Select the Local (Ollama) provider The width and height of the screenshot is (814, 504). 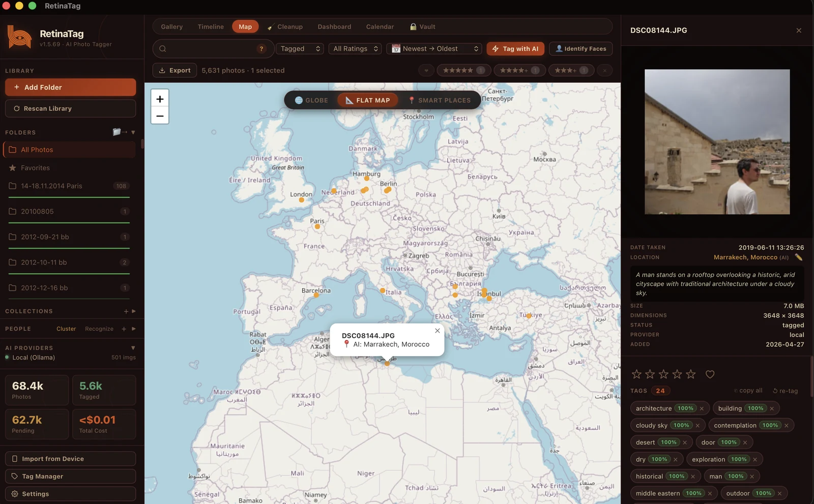pos(71,358)
